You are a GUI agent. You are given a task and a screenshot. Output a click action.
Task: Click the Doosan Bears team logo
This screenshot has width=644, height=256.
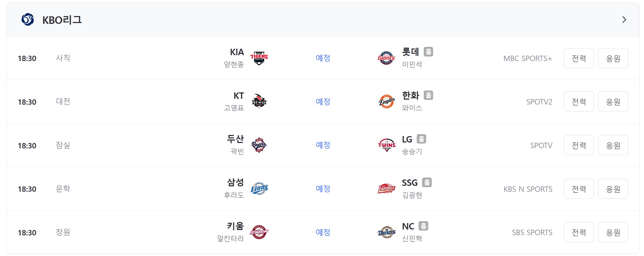point(259,145)
